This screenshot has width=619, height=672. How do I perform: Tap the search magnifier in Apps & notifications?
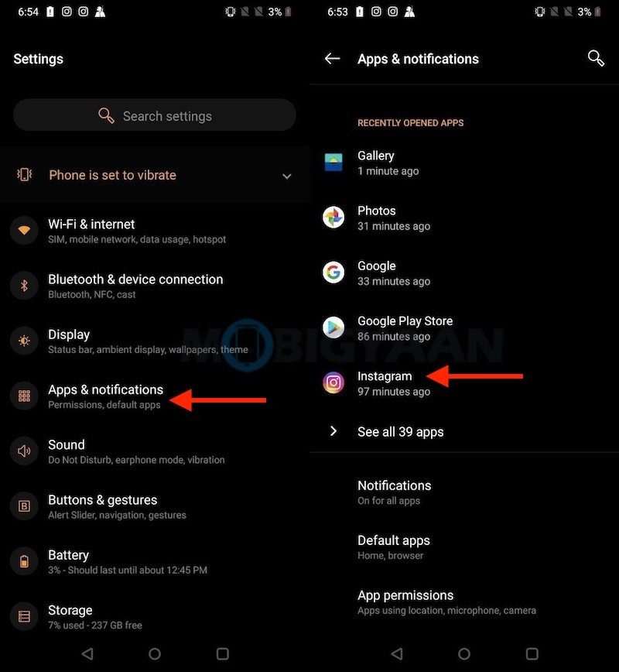point(596,58)
